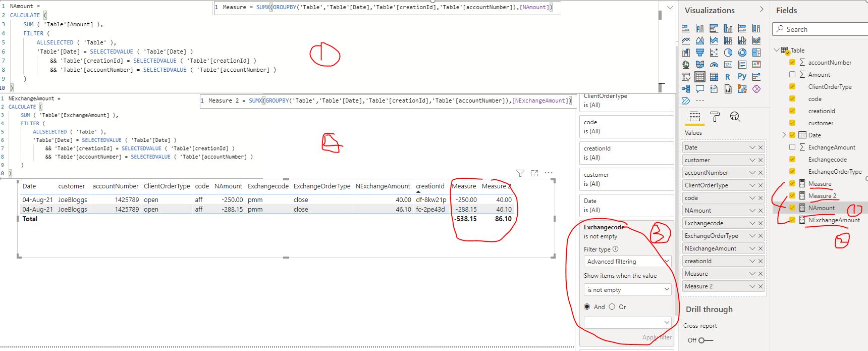Select the NExchangeAmount measure in Fields list

click(834, 220)
